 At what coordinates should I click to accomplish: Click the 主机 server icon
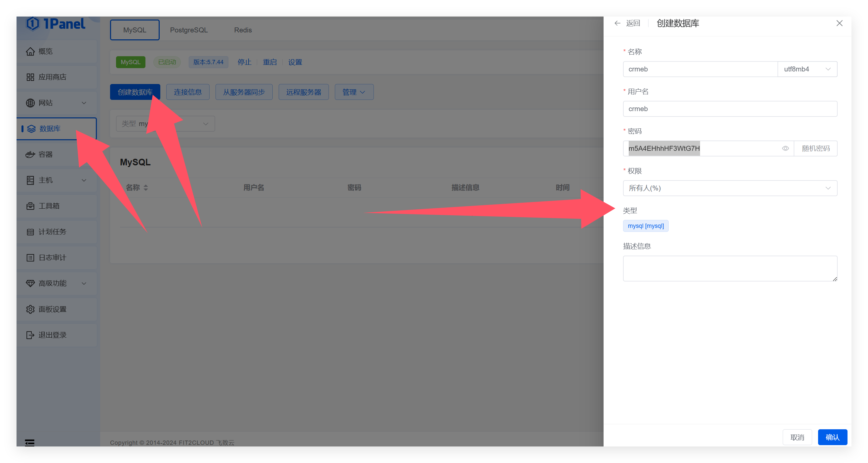pos(30,181)
